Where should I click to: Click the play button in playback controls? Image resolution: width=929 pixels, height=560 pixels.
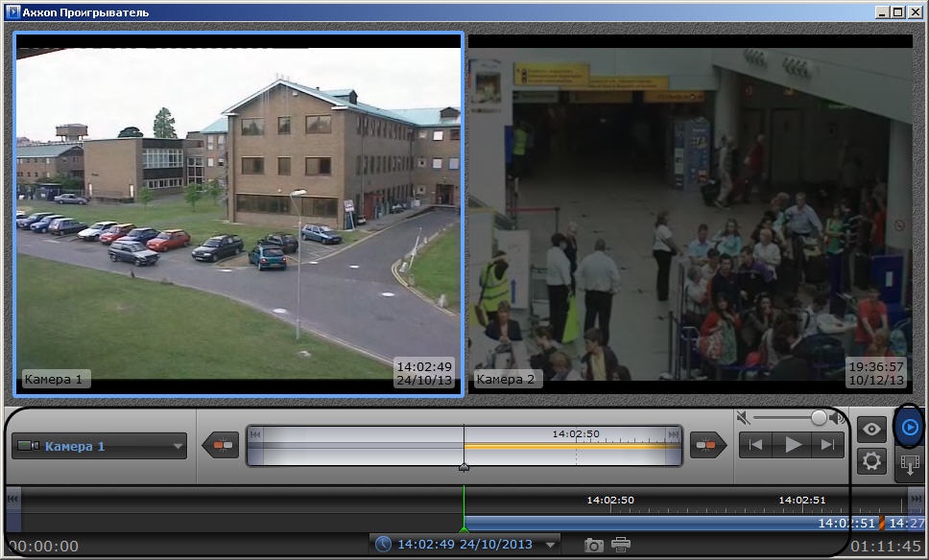point(793,445)
